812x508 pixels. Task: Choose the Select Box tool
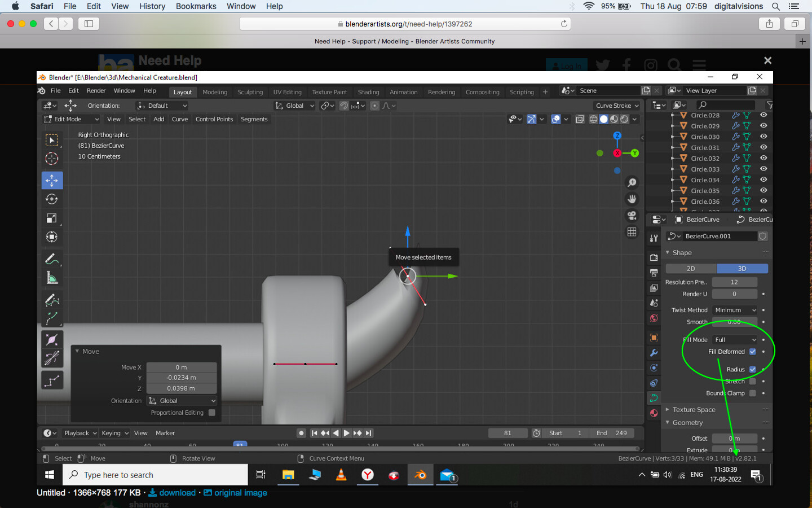click(x=52, y=140)
